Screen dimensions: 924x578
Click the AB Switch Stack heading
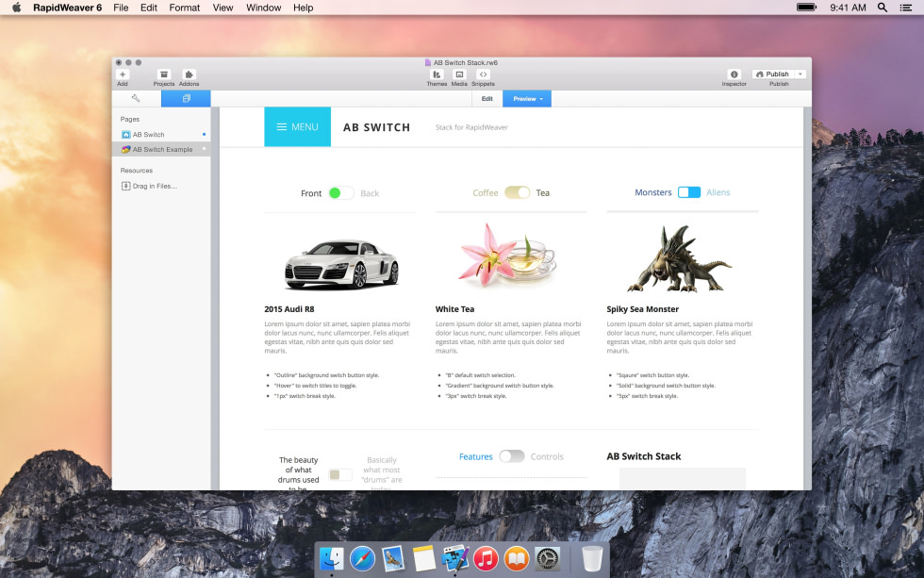643,456
